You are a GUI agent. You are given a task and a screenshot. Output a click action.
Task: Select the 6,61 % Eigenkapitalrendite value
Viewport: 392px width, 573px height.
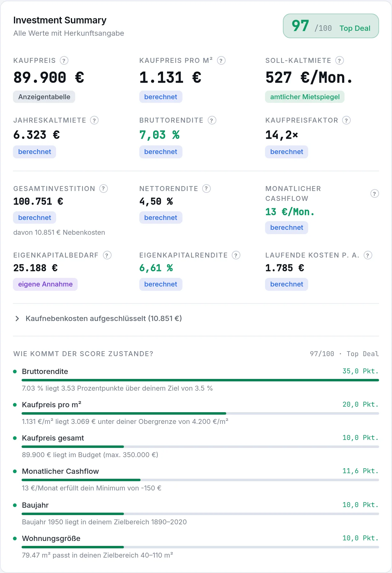point(156,268)
